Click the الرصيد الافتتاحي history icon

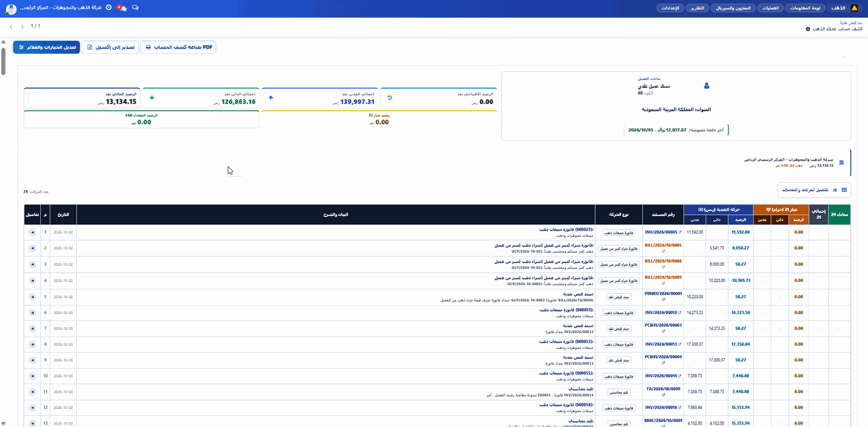coord(389,98)
